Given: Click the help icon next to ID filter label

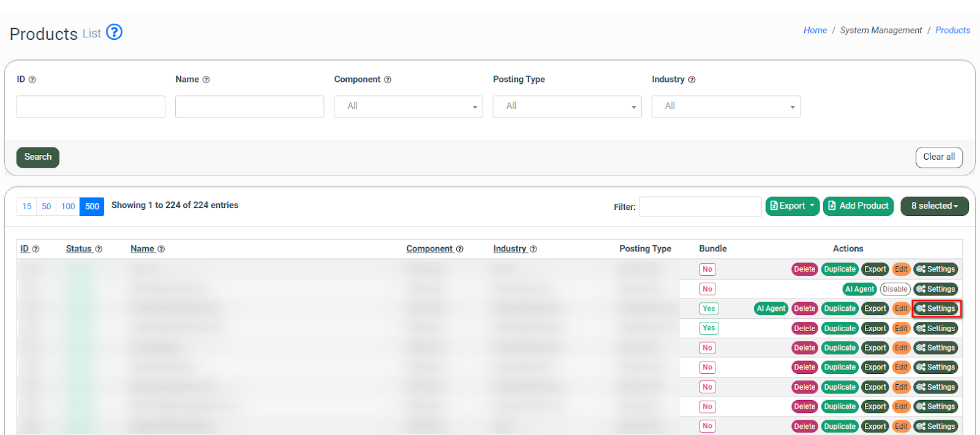Looking at the screenshot, I should point(32,80).
